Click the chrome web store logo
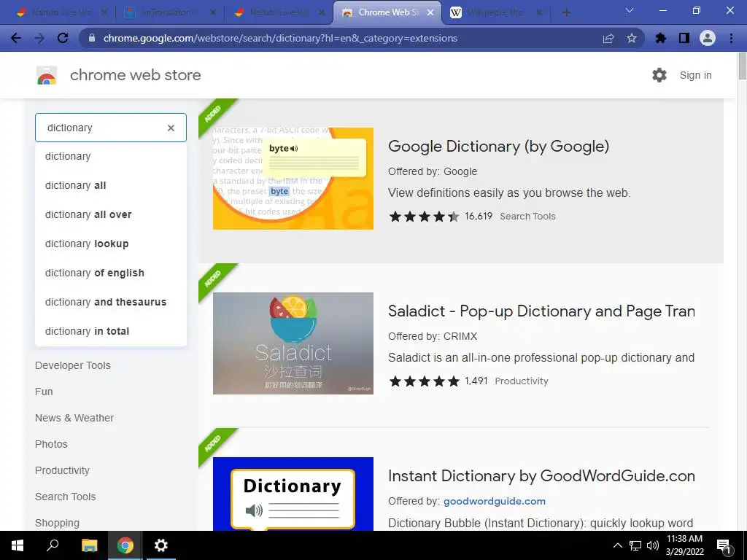 coord(47,75)
